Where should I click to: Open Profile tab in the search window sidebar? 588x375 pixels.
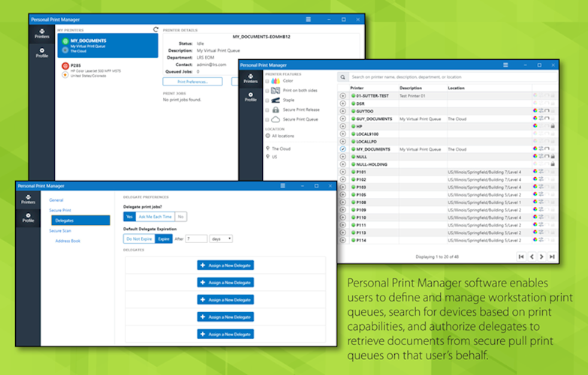pyautogui.click(x=251, y=97)
